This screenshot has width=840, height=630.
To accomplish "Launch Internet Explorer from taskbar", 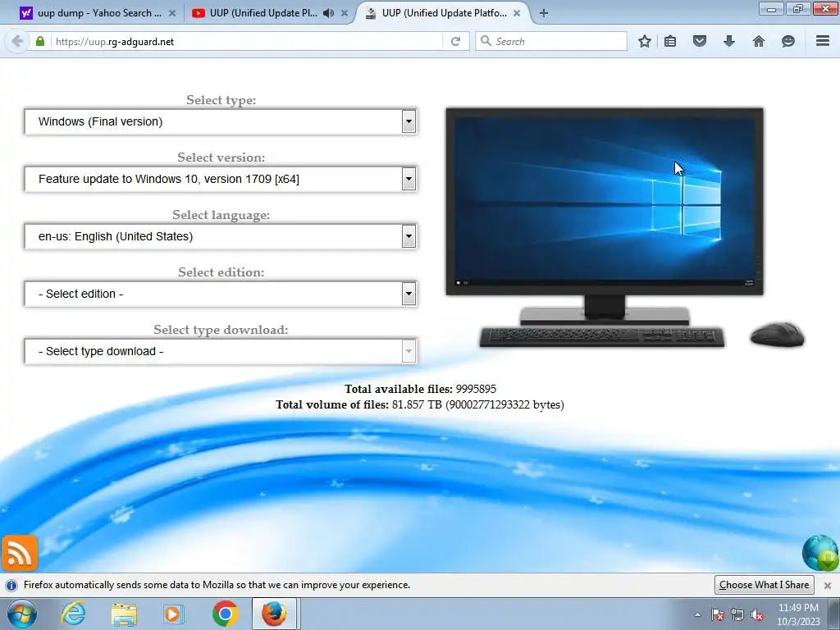I will click(x=73, y=614).
